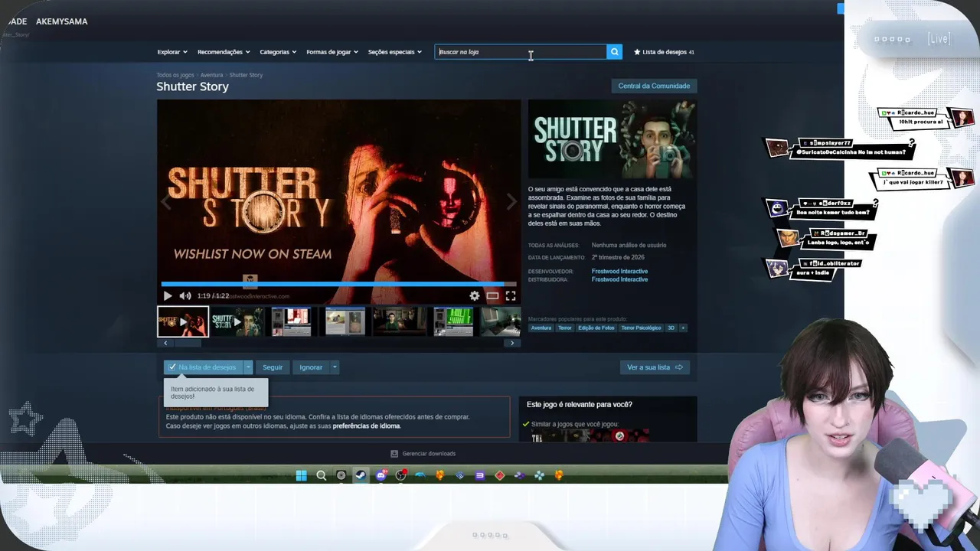980x551 pixels.
Task: Click Gerenciar downloads text
Action: (429, 454)
